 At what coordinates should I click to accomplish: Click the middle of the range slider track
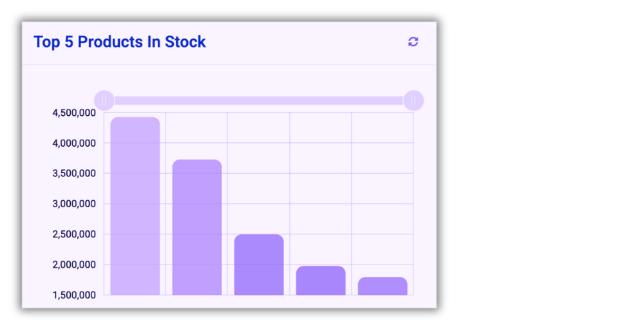(x=259, y=100)
